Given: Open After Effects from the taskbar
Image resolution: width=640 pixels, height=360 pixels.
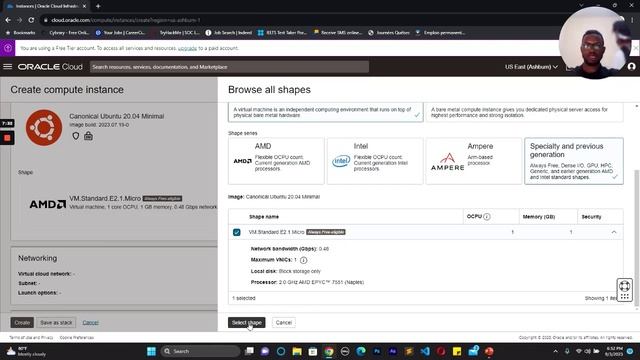Looking at the screenshot, I should click(393, 351).
